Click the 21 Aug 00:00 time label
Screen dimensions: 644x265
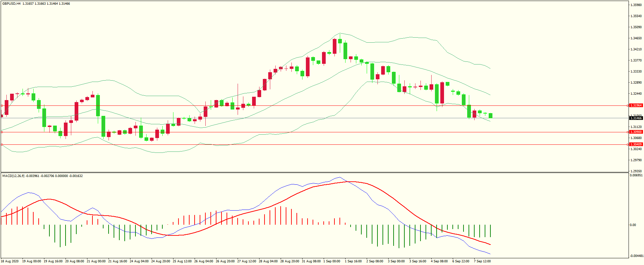point(96,261)
